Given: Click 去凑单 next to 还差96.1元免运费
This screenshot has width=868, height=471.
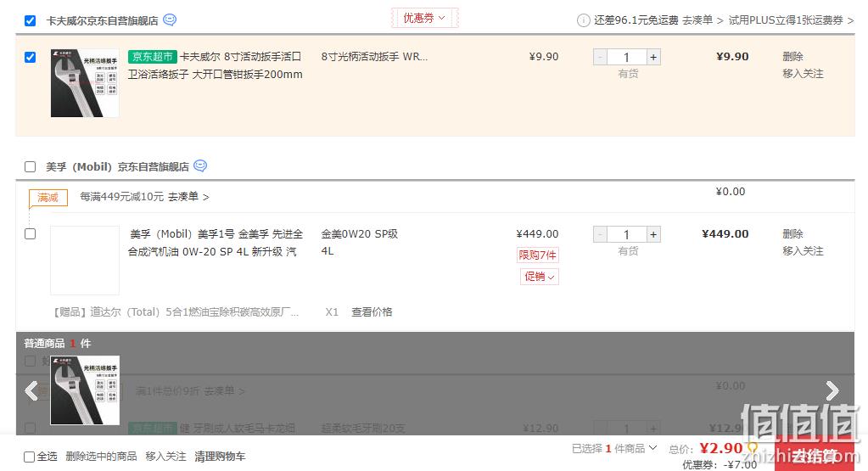Looking at the screenshot, I should (703, 20).
